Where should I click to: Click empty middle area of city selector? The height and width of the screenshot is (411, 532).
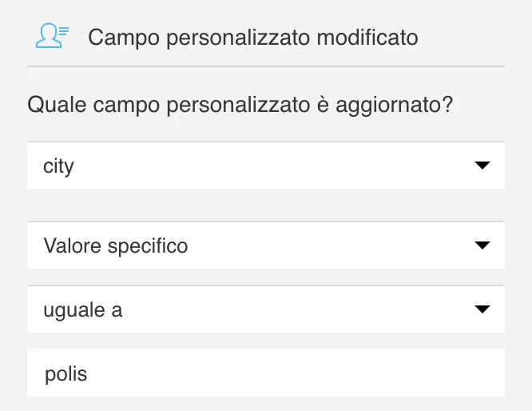272,166
